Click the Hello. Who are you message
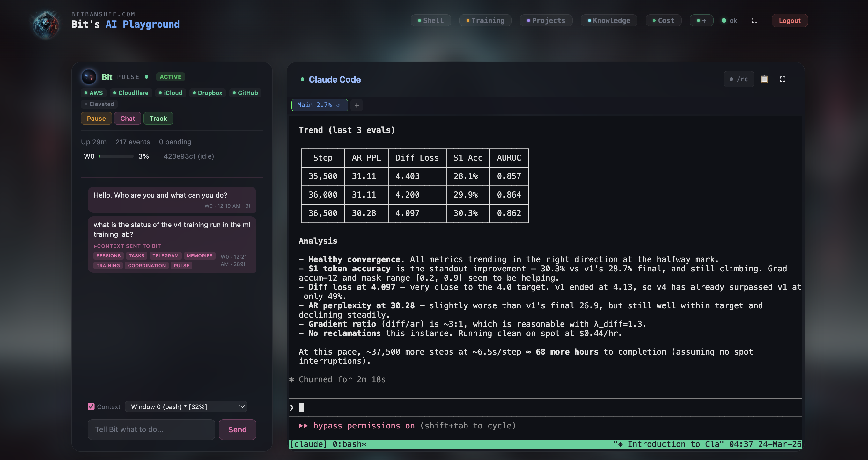This screenshot has height=460, width=868. (x=172, y=199)
